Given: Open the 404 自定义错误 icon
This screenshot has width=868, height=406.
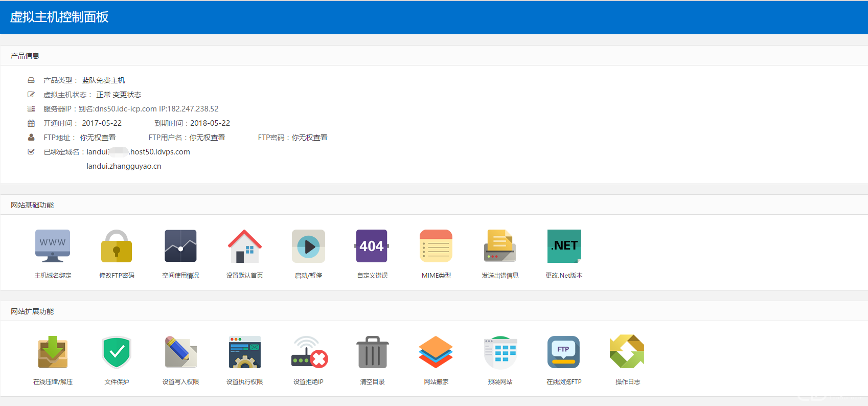Looking at the screenshot, I should [372, 246].
